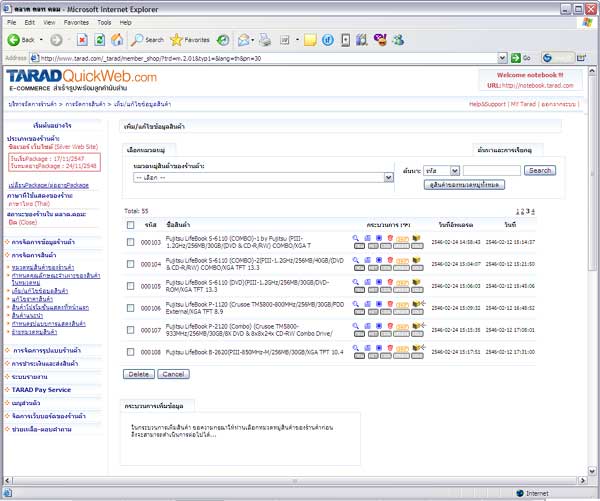Open the My Tarad link

pyautogui.click(x=523, y=104)
